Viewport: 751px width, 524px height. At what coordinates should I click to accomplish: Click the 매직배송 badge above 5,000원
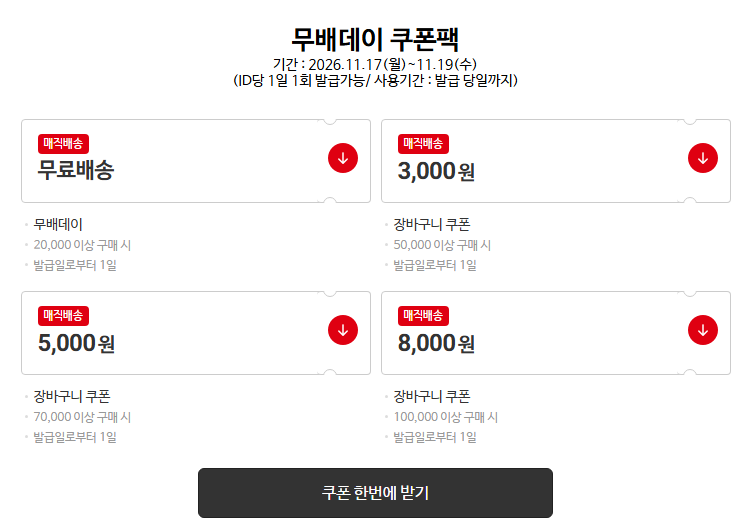(64, 316)
